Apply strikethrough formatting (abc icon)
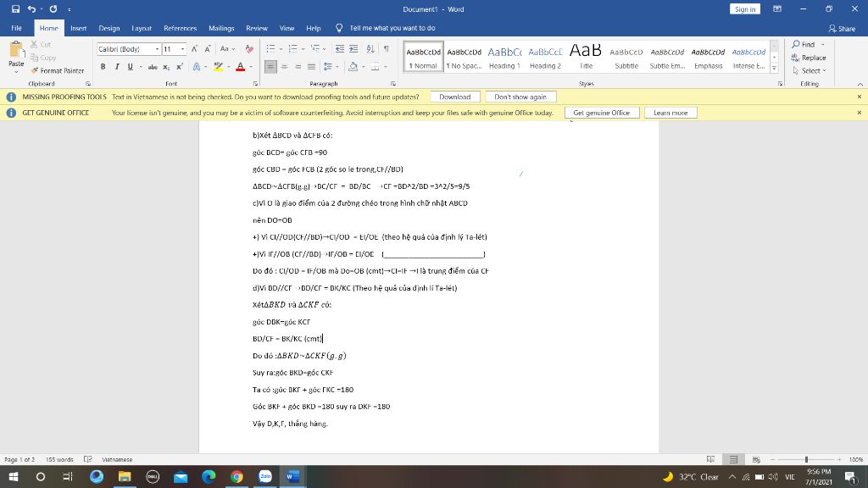The image size is (868, 488). tap(153, 67)
